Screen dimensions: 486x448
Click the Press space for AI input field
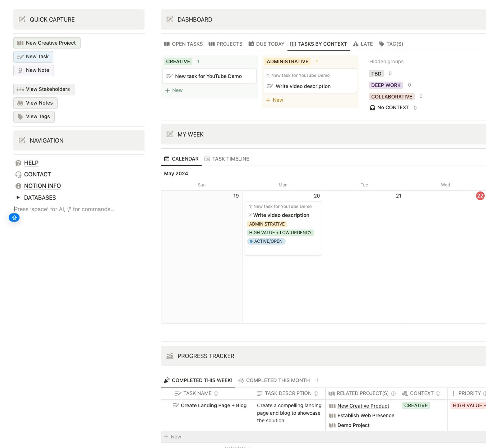(x=64, y=209)
